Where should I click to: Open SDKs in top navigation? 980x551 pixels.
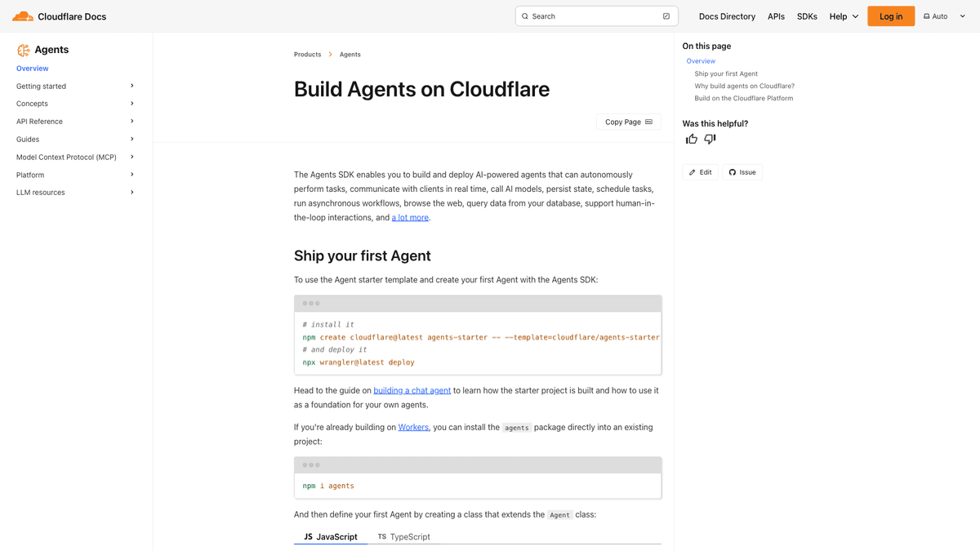pyautogui.click(x=807, y=16)
